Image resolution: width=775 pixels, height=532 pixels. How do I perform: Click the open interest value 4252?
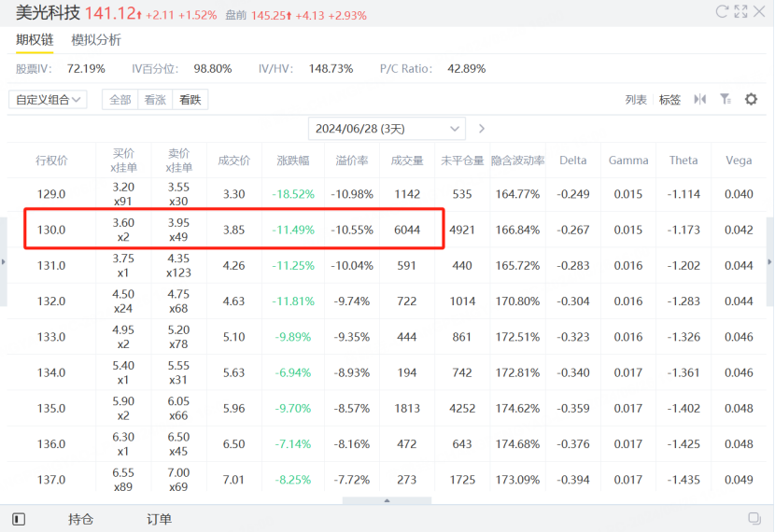pos(462,409)
